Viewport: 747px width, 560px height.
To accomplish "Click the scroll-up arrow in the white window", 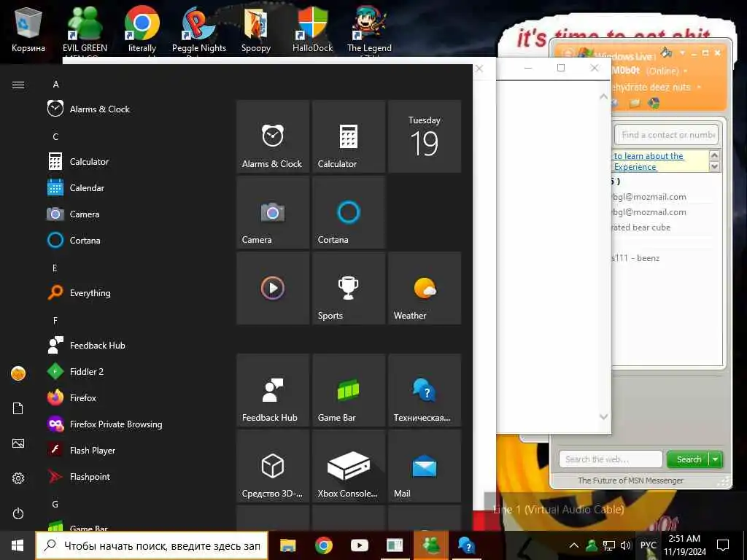I will 603,97.
